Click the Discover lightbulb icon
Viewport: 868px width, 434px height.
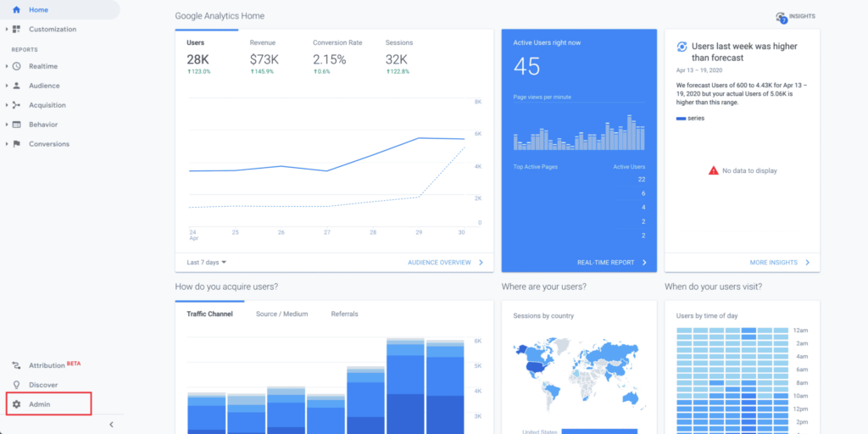(x=16, y=385)
